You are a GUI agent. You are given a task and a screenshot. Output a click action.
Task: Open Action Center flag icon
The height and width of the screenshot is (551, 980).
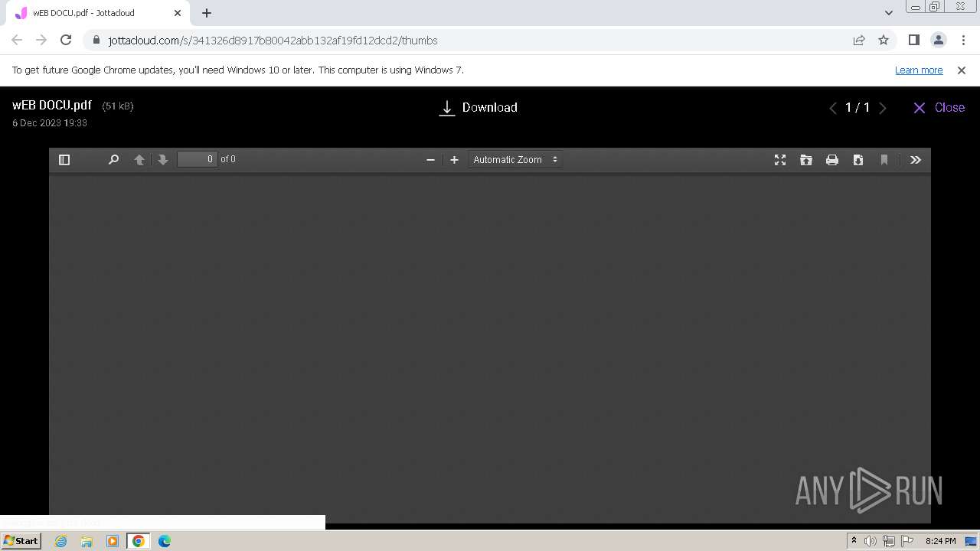pyautogui.click(x=907, y=541)
